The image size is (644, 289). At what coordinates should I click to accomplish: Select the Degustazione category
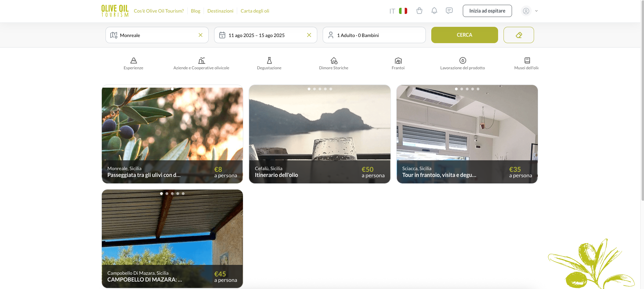(269, 64)
